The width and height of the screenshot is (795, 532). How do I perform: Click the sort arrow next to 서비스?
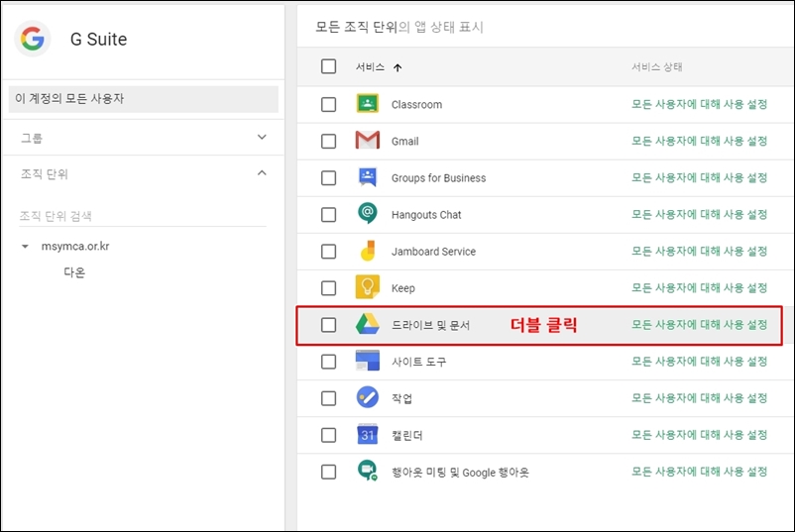(x=397, y=67)
